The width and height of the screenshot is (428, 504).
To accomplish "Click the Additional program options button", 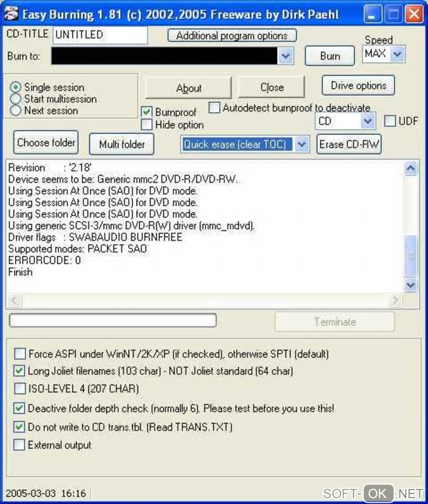I will (x=232, y=36).
